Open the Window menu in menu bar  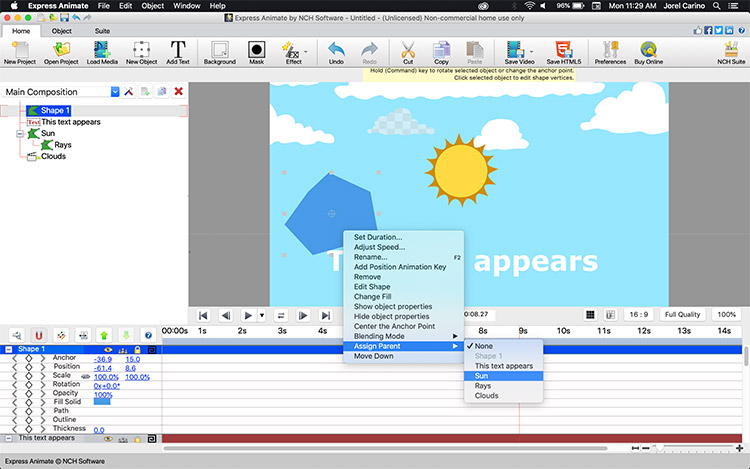click(x=187, y=6)
